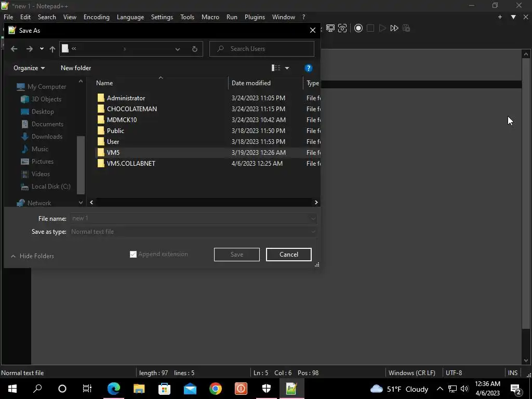Click UTF-8 in the status bar
Image resolution: width=532 pixels, height=399 pixels.
(454, 373)
